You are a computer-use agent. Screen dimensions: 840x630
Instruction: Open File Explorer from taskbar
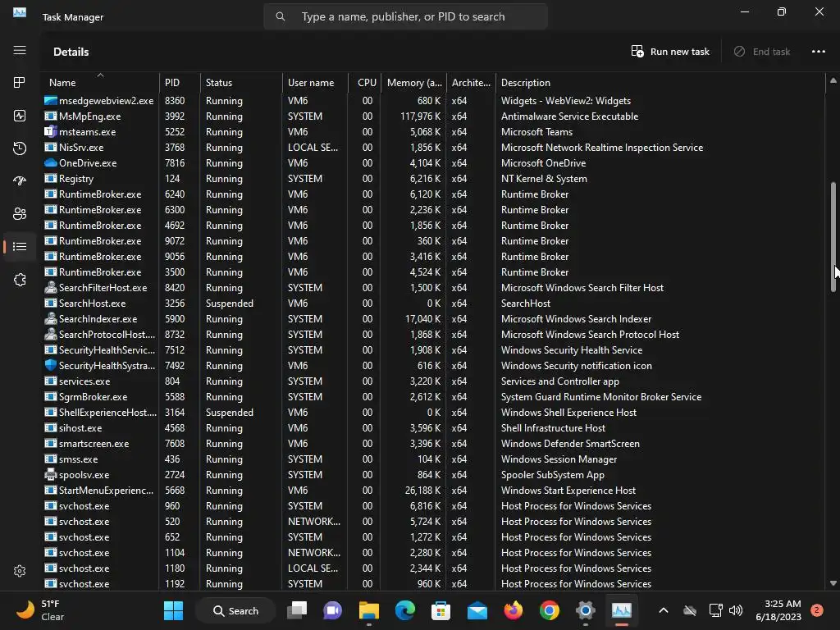tap(368, 610)
